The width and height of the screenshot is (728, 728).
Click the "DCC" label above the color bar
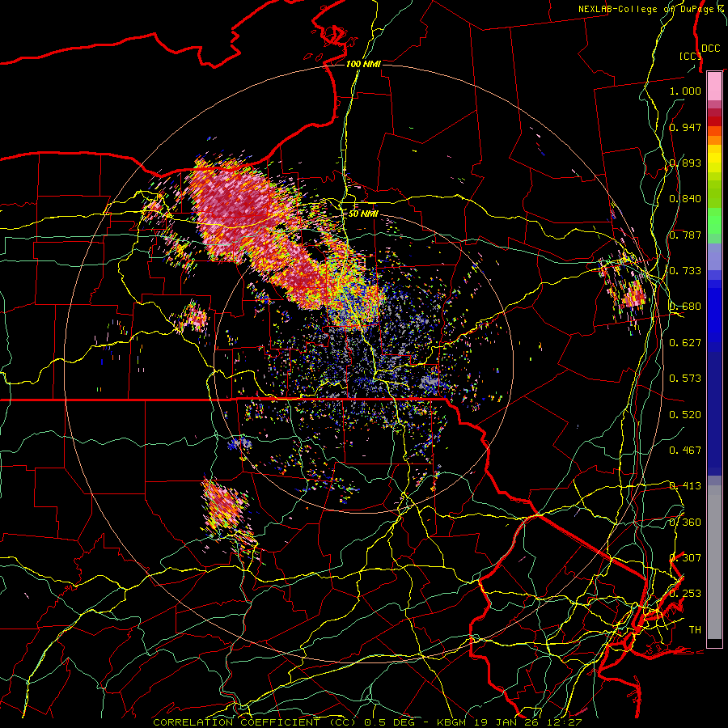click(710, 49)
